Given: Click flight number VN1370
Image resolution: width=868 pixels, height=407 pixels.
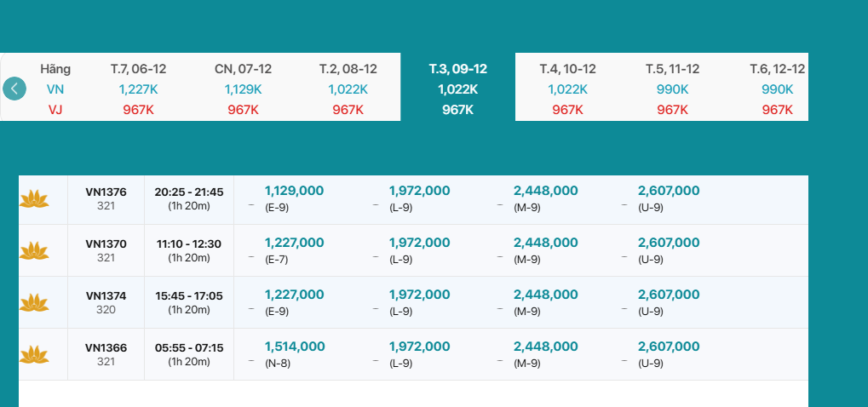Looking at the screenshot, I should (106, 244).
